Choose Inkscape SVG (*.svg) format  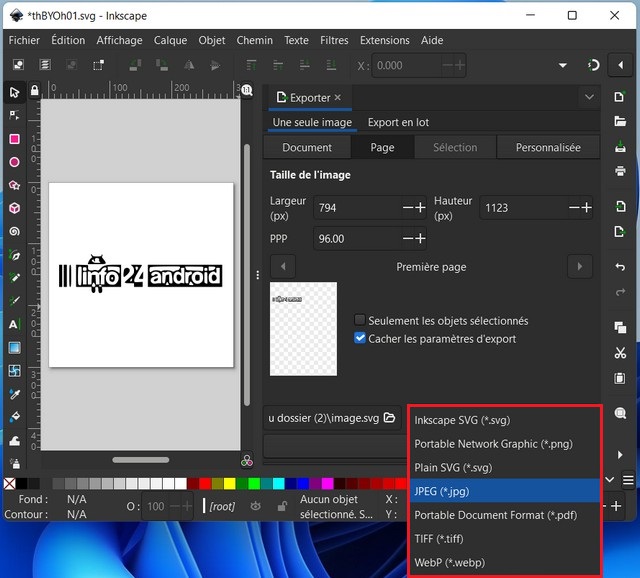[505, 420]
